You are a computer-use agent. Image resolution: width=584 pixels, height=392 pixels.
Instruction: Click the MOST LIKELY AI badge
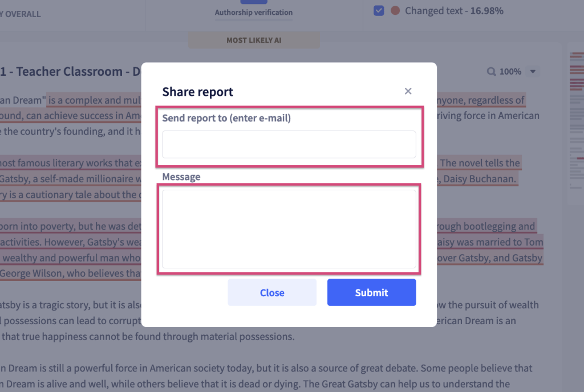click(254, 40)
